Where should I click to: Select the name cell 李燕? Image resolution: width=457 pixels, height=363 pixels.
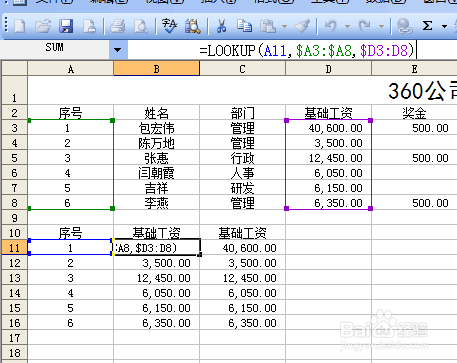coord(157,203)
